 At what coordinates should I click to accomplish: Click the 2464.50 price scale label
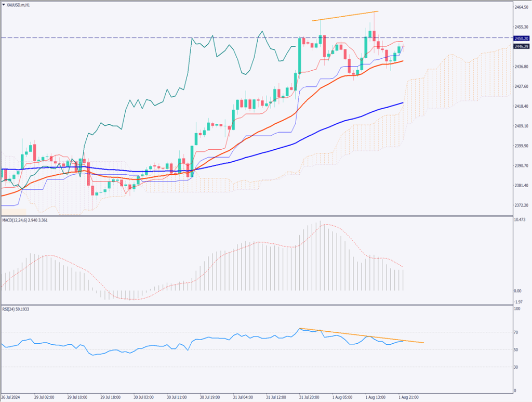[521, 7]
